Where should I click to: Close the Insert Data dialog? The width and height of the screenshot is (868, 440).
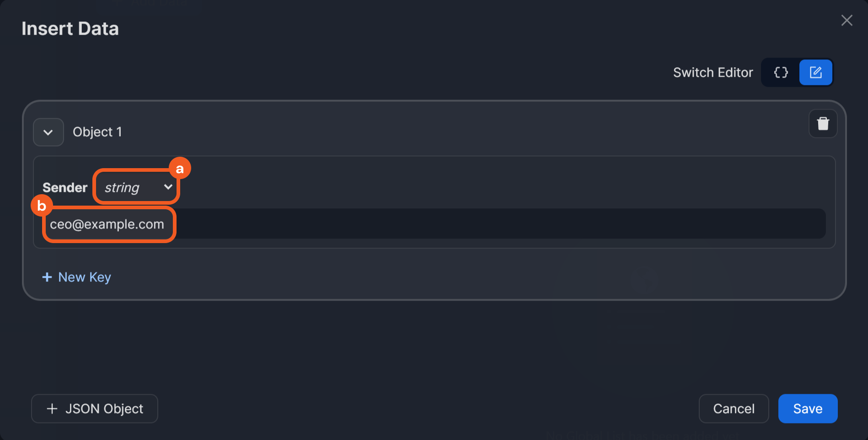pos(847,21)
